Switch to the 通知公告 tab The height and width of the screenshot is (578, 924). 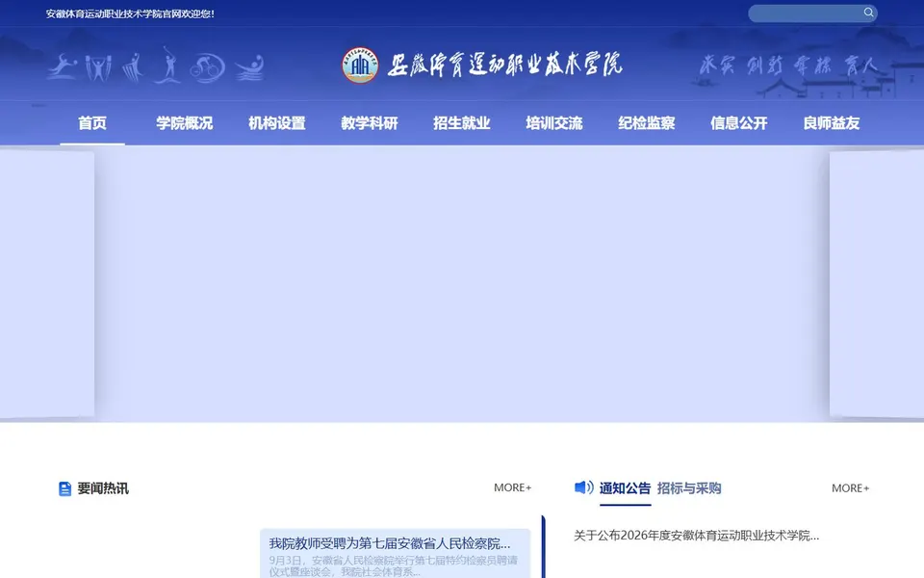(626, 488)
